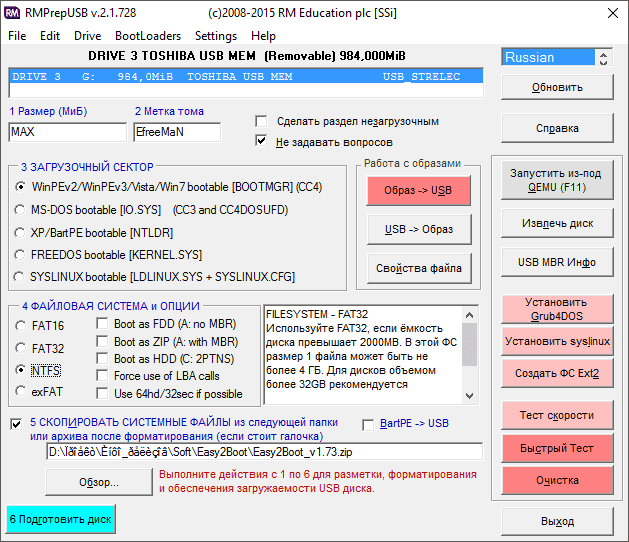
Task: Click the Быстрый Тест button
Action: pyautogui.click(x=557, y=448)
